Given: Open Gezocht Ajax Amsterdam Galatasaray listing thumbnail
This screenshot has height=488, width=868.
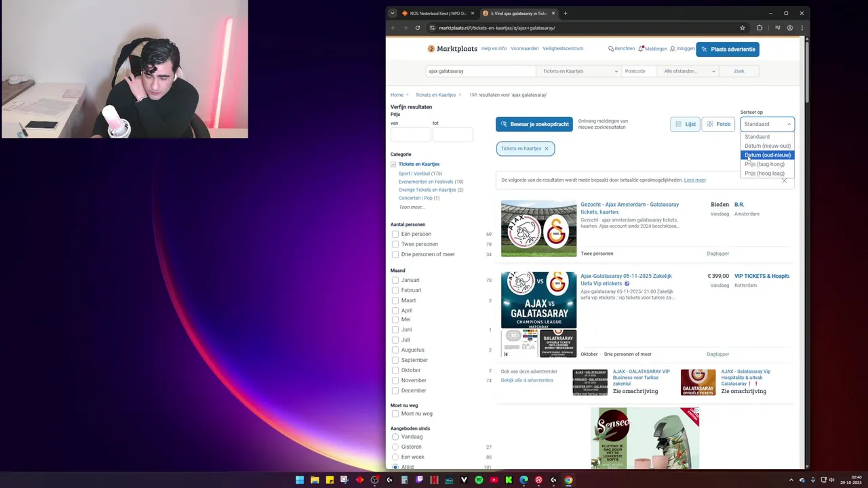Looking at the screenshot, I should coord(538,228).
